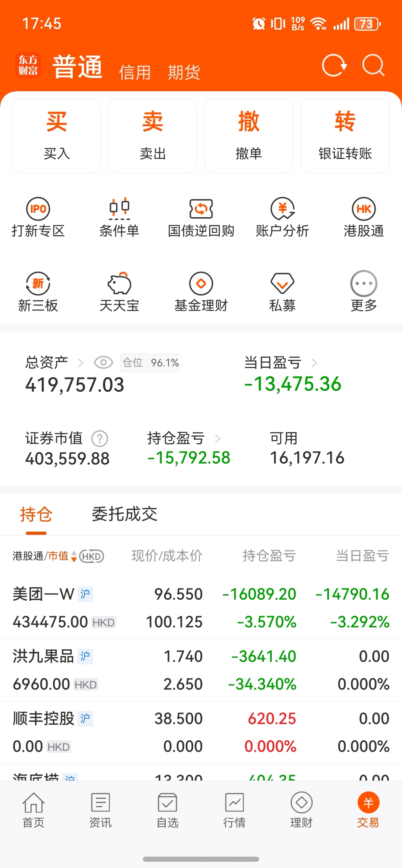This screenshot has width=402, height=868.
Task: Tap today's P/L value -13,475.36
Action: 293,384
